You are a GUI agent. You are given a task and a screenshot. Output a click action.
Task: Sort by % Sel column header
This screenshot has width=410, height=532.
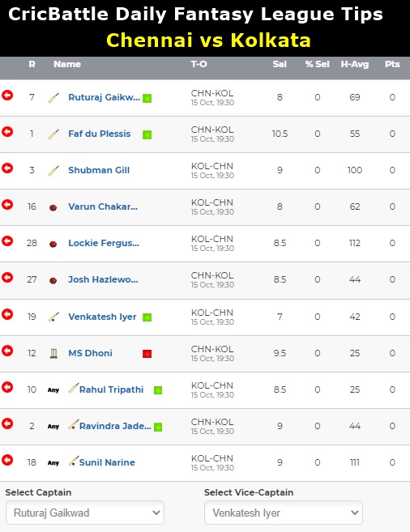317,64
